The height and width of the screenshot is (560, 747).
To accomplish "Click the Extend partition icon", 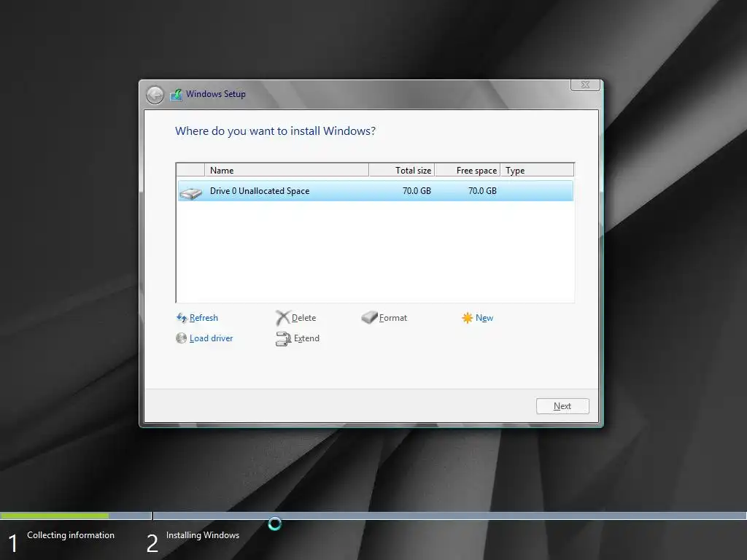I will pos(283,338).
